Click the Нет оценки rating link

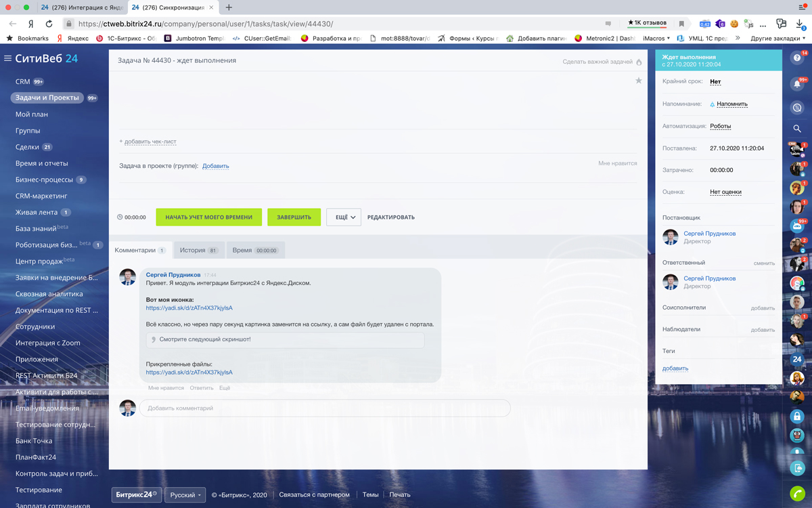pos(725,192)
